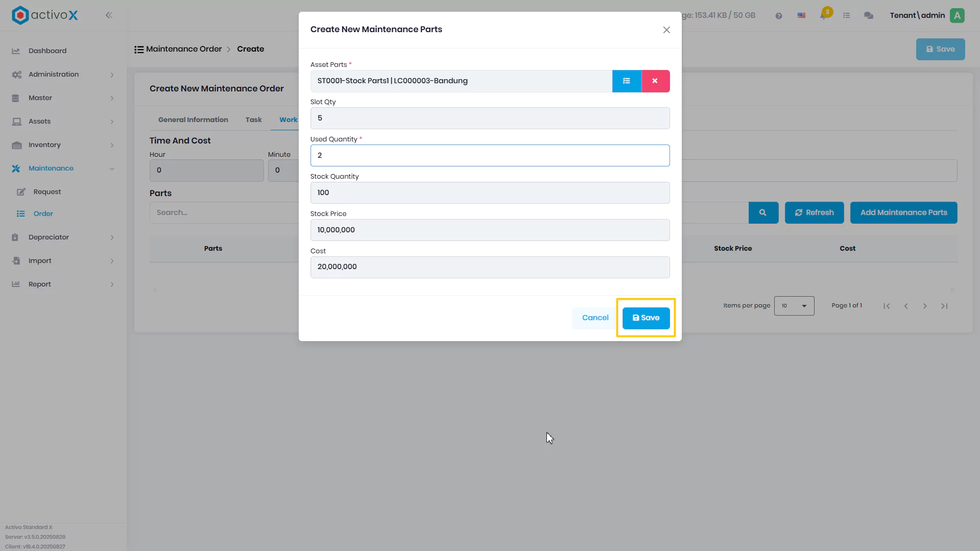
Task: Click the Depreciator icon in sidebar
Action: [x=15, y=237]
